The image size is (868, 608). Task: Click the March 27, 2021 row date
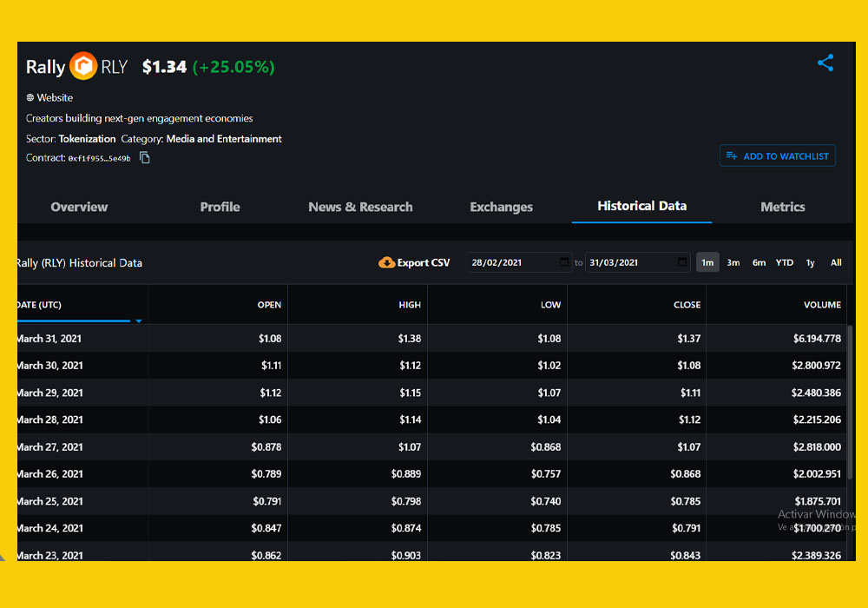49,446
